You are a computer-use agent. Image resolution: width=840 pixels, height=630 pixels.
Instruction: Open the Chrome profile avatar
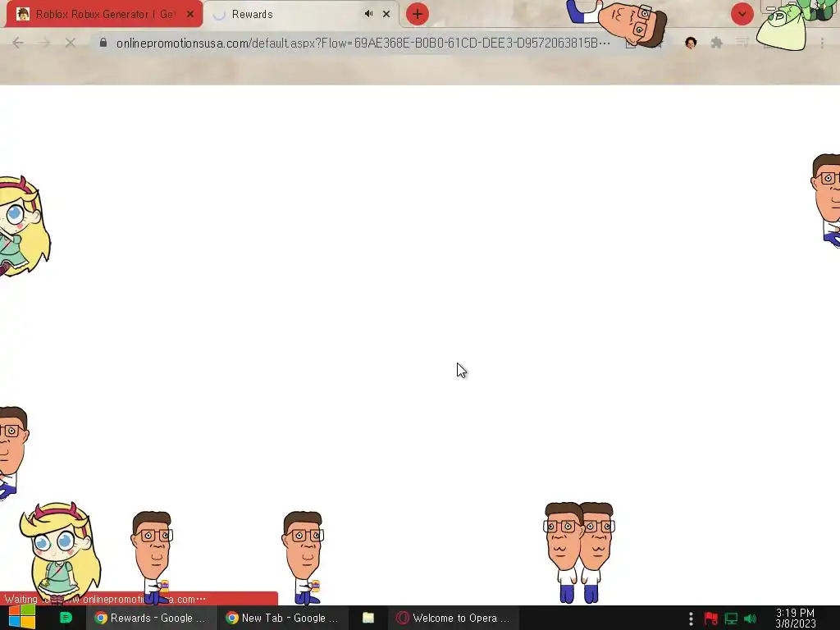[x=691, y=43]
